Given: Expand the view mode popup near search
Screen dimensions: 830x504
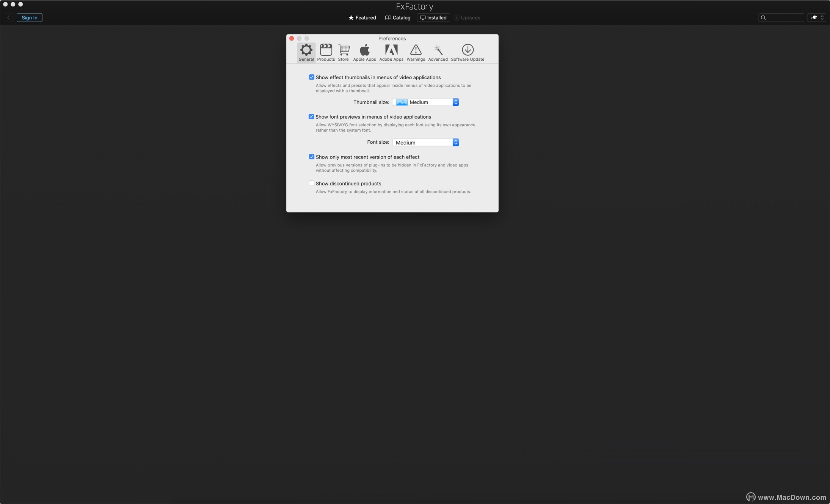Looking at the screenshot, I should coord(816,18).
